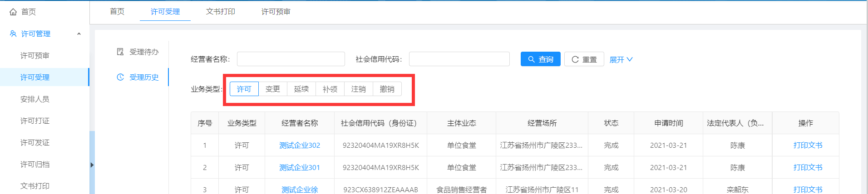Open the 许可预审 top tab

click(x=276, y=11)
